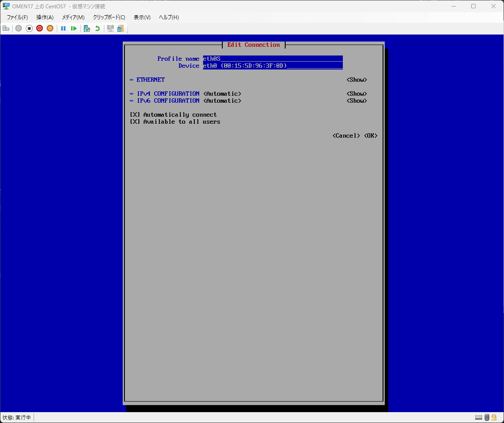Image resolution: width=504 pixels, height=423 pixels.
Task: Expand the ETHERNET section with Show
Action: click(357, 80)
